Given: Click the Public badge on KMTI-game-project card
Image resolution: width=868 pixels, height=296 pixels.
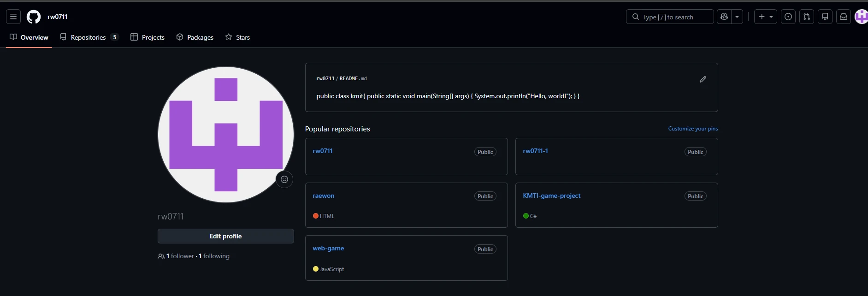Looking at the screenshot, I should 696,196.
